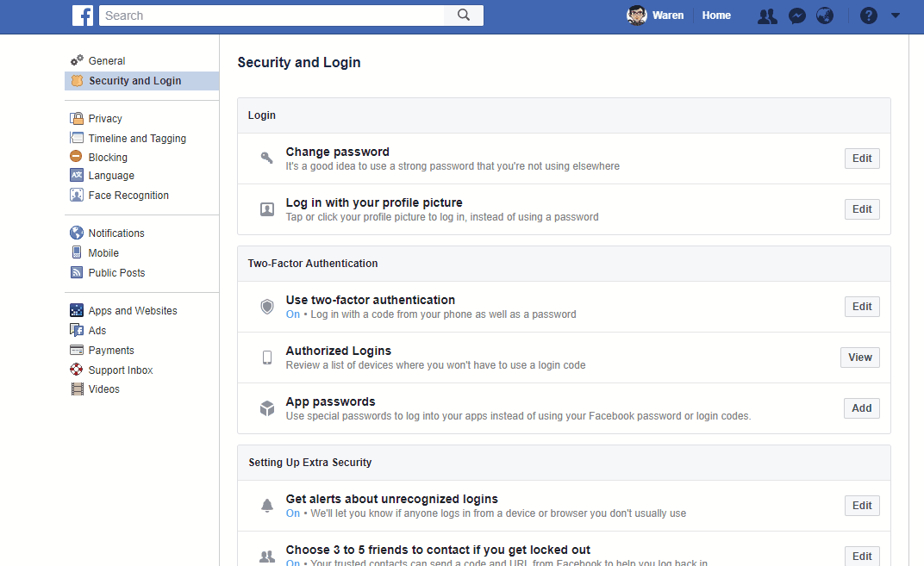Edit the Change password setting
Viewport: 924px width, 566px height.
tap(861, 158)
